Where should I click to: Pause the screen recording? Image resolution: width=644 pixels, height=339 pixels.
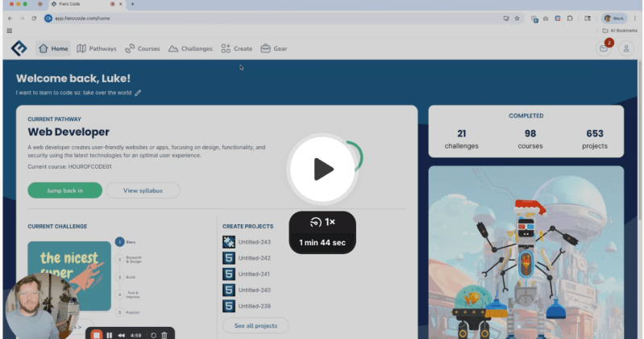click(x=110, y=334)
